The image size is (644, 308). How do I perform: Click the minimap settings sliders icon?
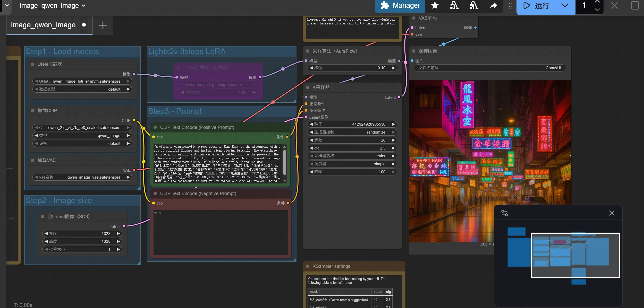tap(504, 213)
